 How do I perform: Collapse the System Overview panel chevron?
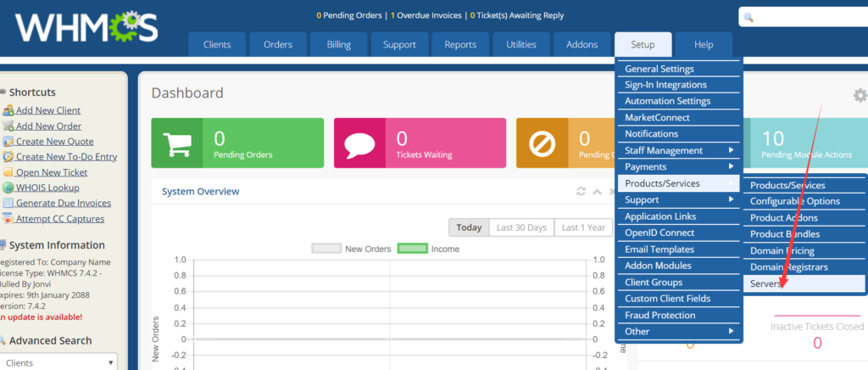coord(597,192)
